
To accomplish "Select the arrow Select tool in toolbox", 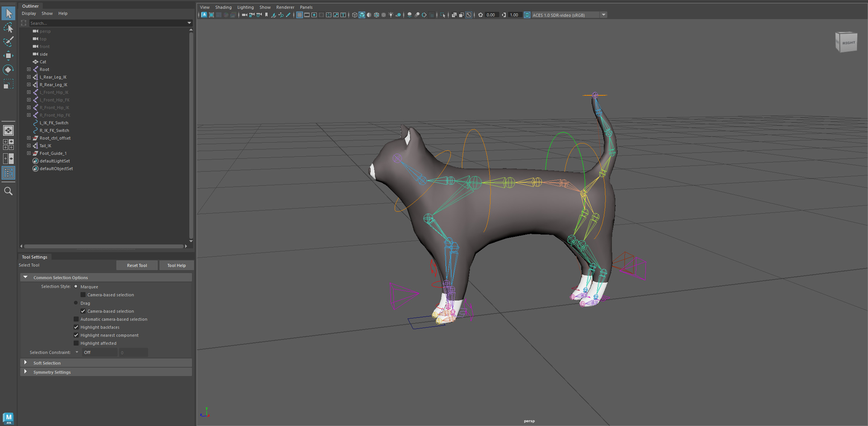I will click(x=8, y=13).
